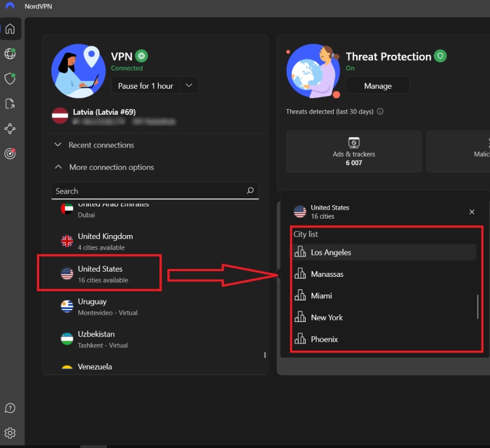Click the building icon beside Manassas
The height and width of the screenshot is (448, 490).
[x=300, y=274]
